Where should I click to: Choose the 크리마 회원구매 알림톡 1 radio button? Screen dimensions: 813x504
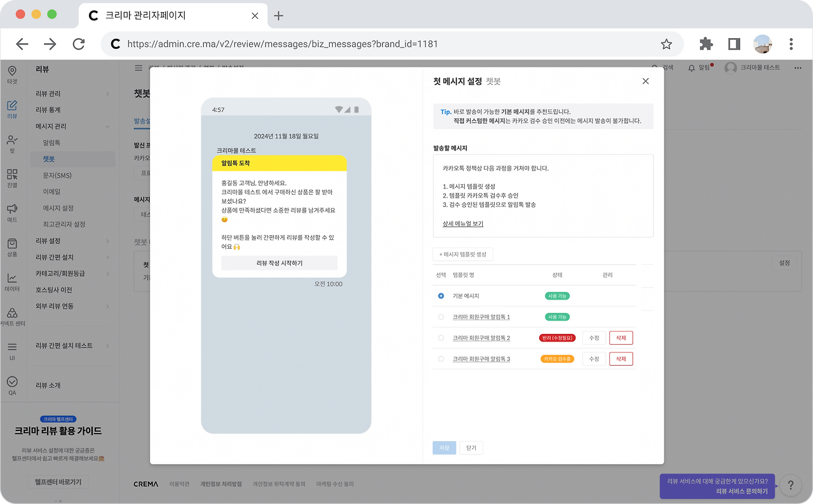[x=441, y=317]
